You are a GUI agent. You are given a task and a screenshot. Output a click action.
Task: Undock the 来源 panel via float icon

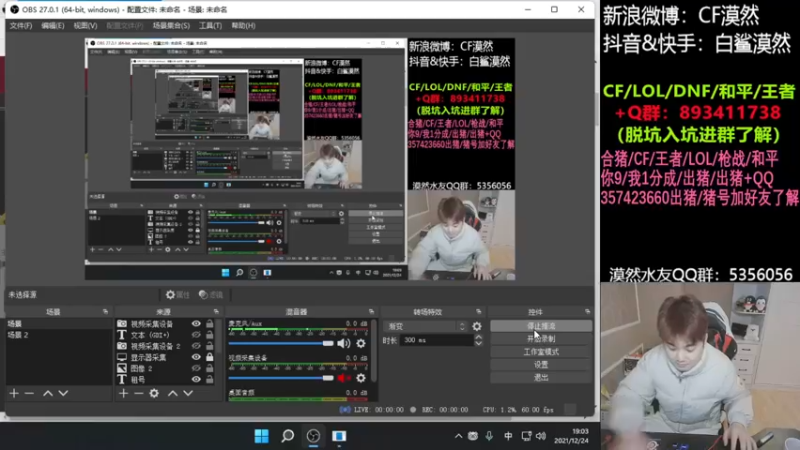point(216,311)
